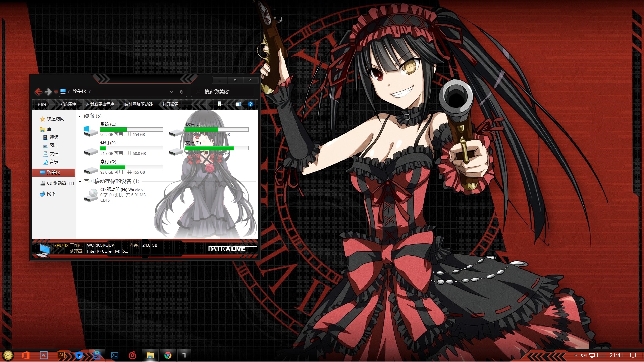Viewport: 644px width, 362px height.
Task: Click the CDFS file system label
Action: click(x=105, y=200)
